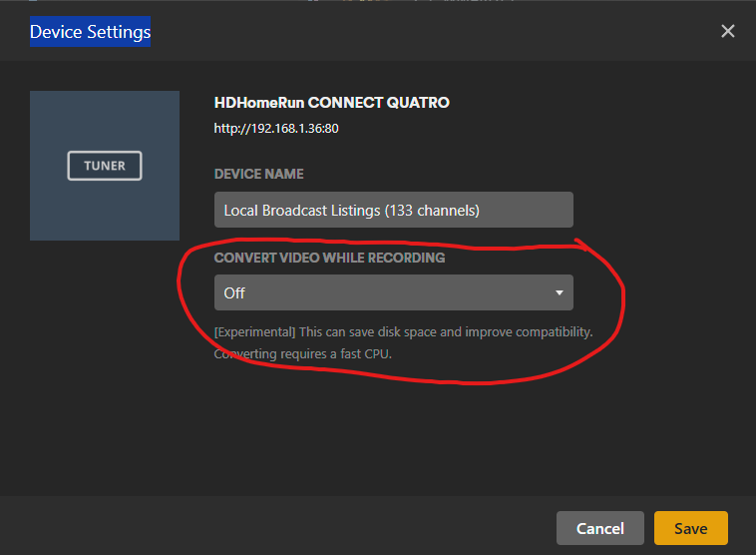The image size is (756, 555).
Task: Click the Device Name input field
Action: 393,210
